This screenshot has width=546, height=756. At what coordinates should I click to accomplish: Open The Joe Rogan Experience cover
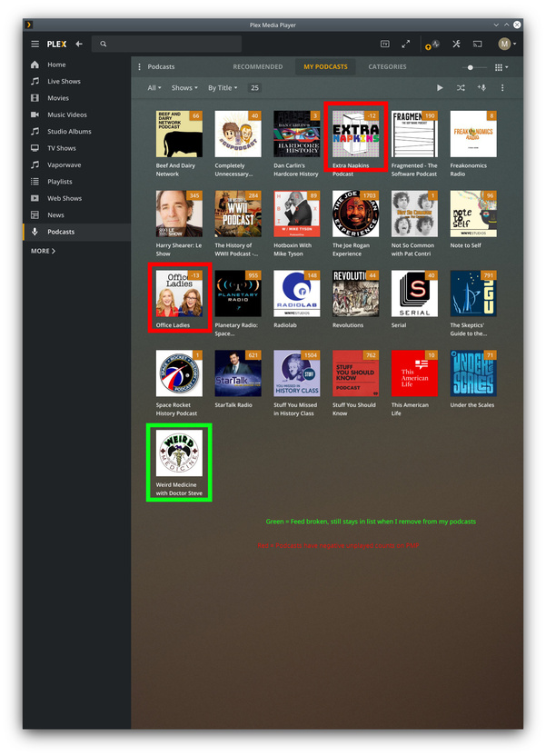355,214
